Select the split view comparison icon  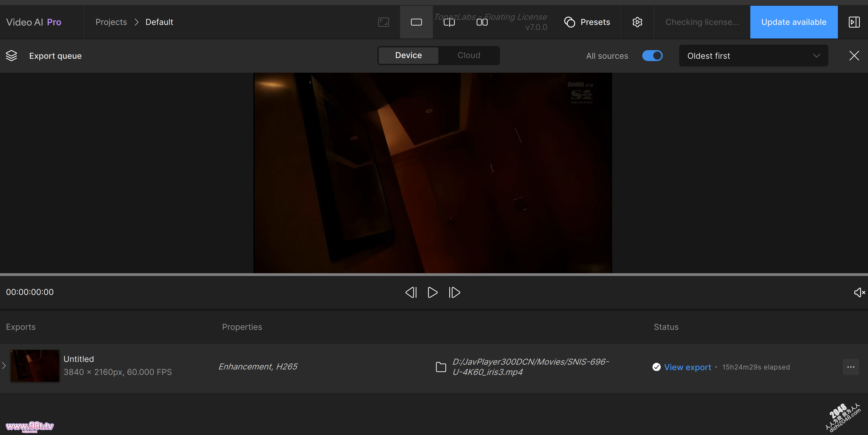click(449, 22)
